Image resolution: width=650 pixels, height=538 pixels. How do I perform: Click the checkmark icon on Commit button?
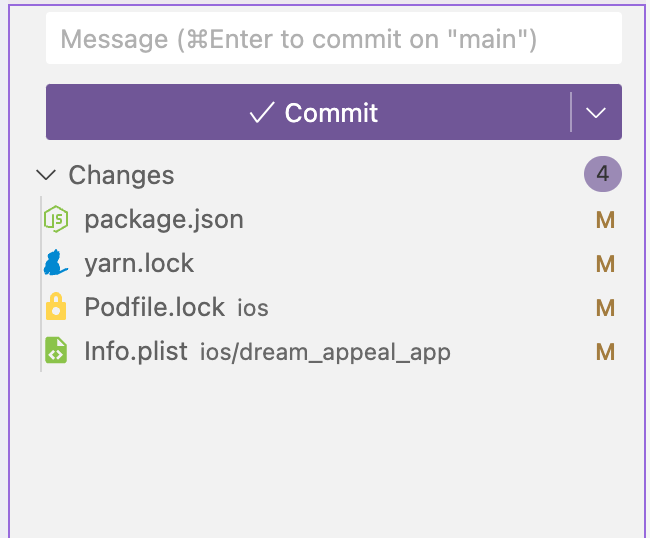coord(262,113)
